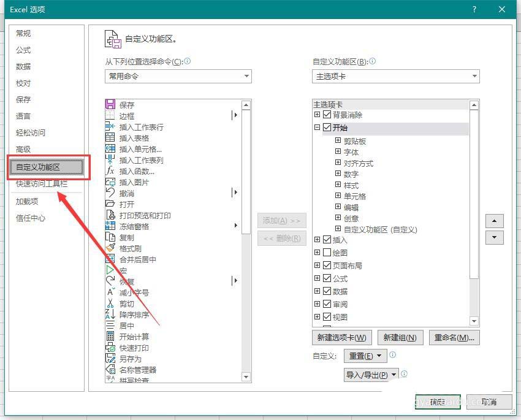Cancel with the 取消 button
521x420 pixels.
489,402
